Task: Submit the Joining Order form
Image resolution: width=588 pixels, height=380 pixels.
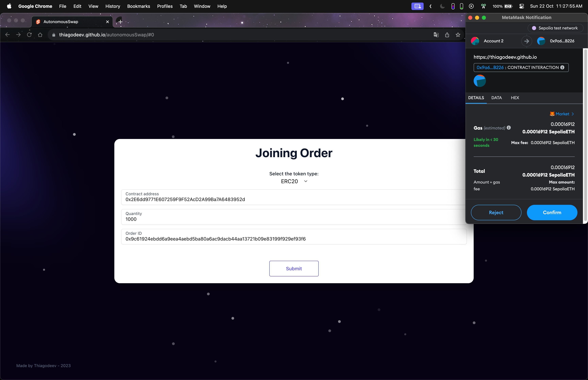Action: coord(294,268)
